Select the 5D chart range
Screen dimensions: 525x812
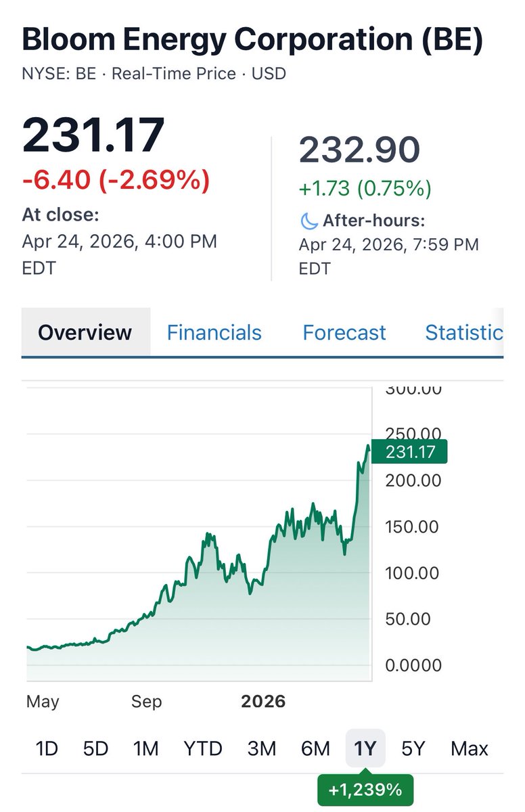tap(95, 748)
